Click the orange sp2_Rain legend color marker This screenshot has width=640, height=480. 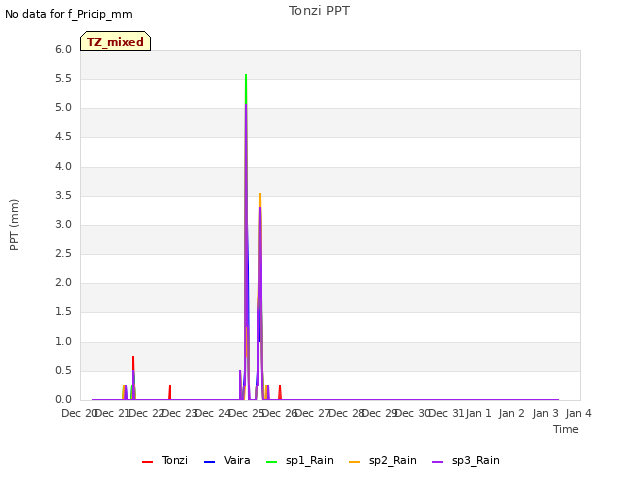click(355, 462)
